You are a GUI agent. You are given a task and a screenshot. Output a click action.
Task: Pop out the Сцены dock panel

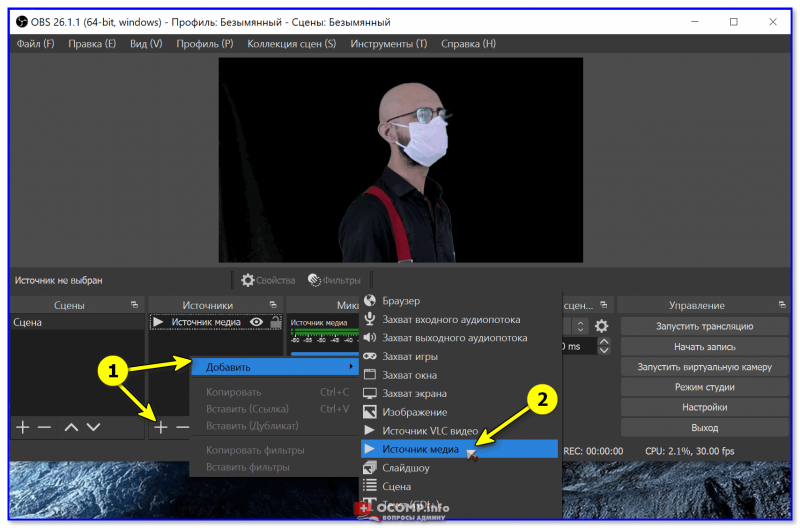[134, 305]
